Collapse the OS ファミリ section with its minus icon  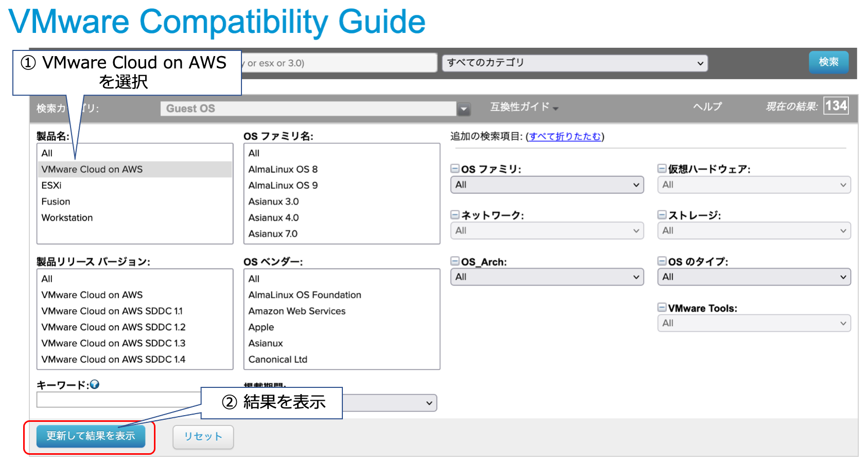click(x=455, y=169)
